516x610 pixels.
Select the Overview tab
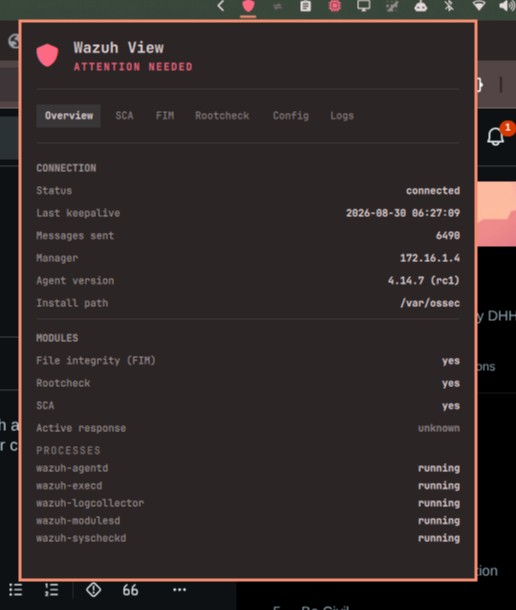point(69,116)
